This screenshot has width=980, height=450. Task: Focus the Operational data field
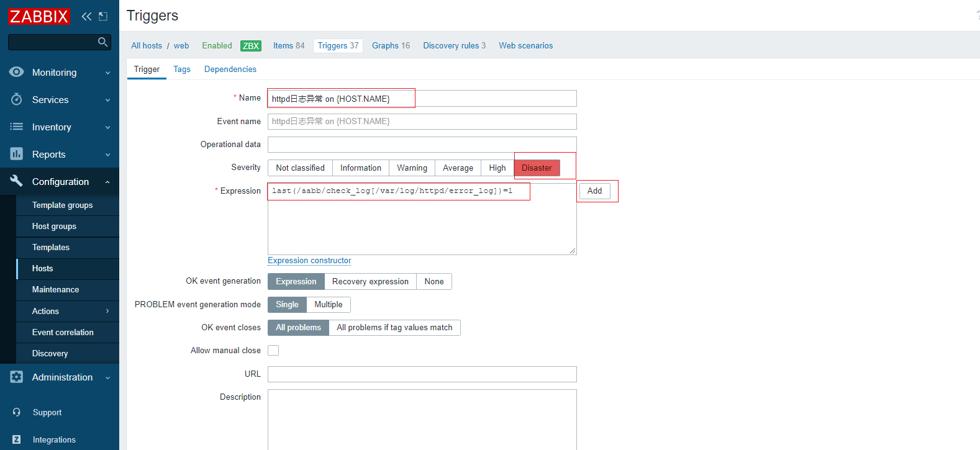pyautogui.click(x=422, y=145)
